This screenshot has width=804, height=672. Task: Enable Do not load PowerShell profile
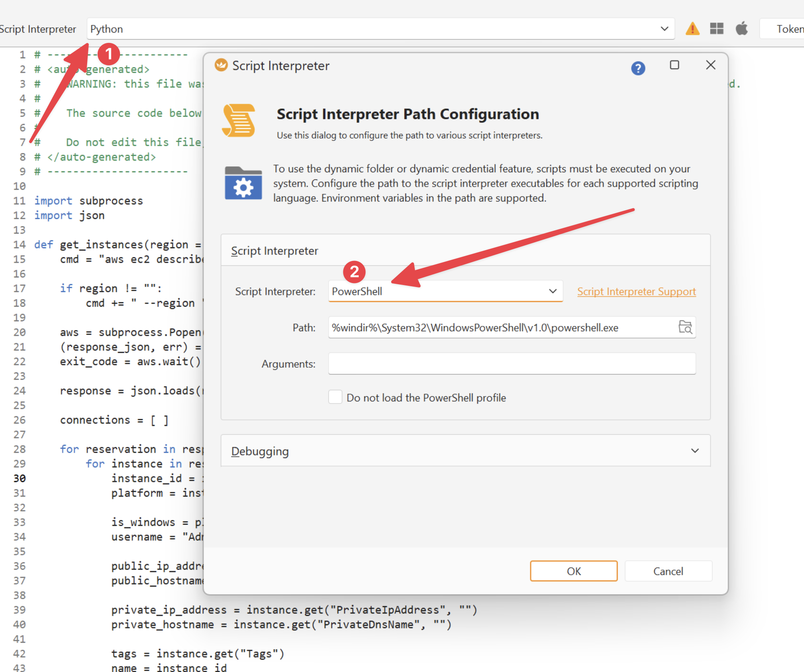(x=335, y=397)
